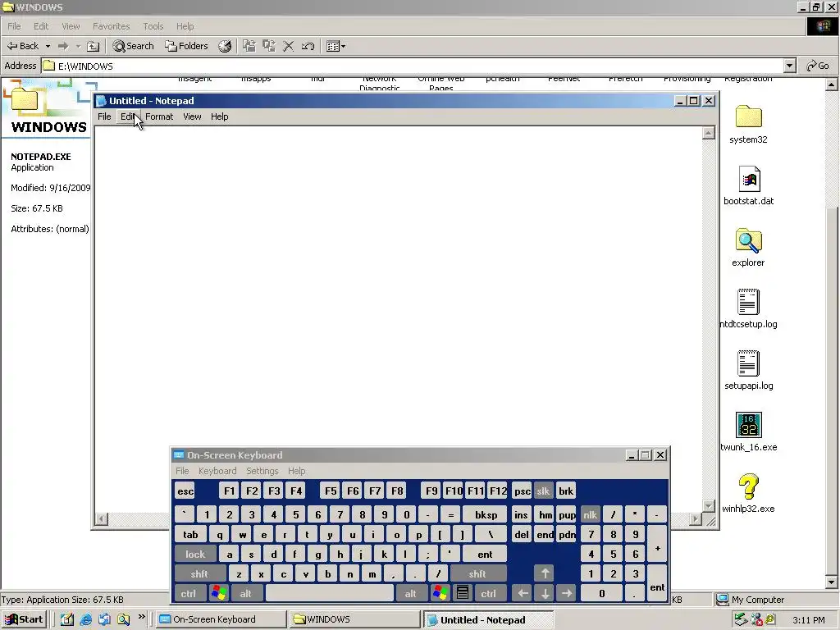
Task: Switch to On-Screen Keyboard taskbar button
Action: tap(221, 619)
